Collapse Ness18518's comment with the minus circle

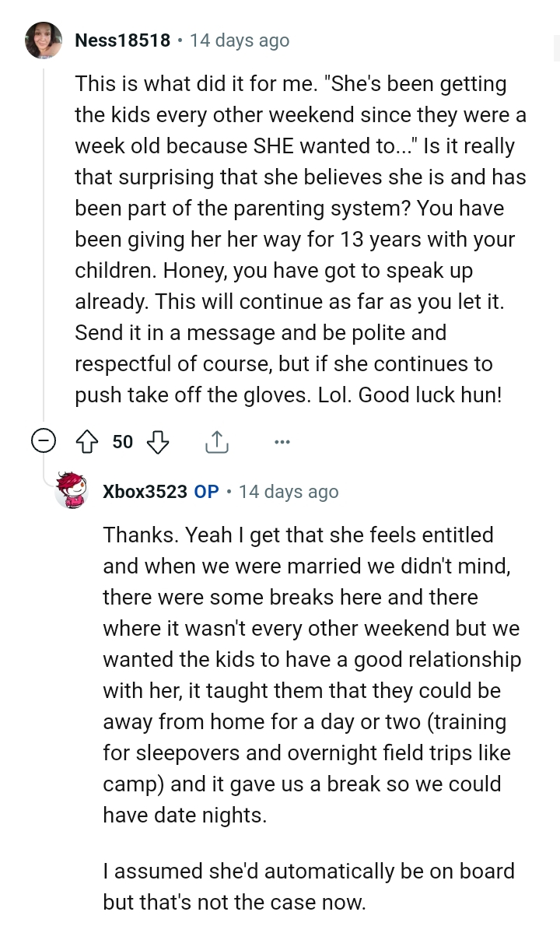coord(44,440)
